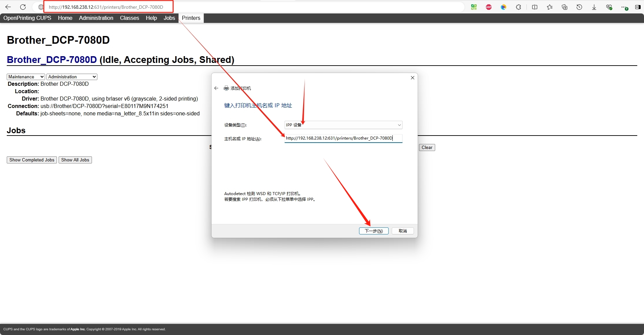This screenshot has width=644, height=335.
Task: Click the Next (下一步) button
Action: click(x=374, y=231)
